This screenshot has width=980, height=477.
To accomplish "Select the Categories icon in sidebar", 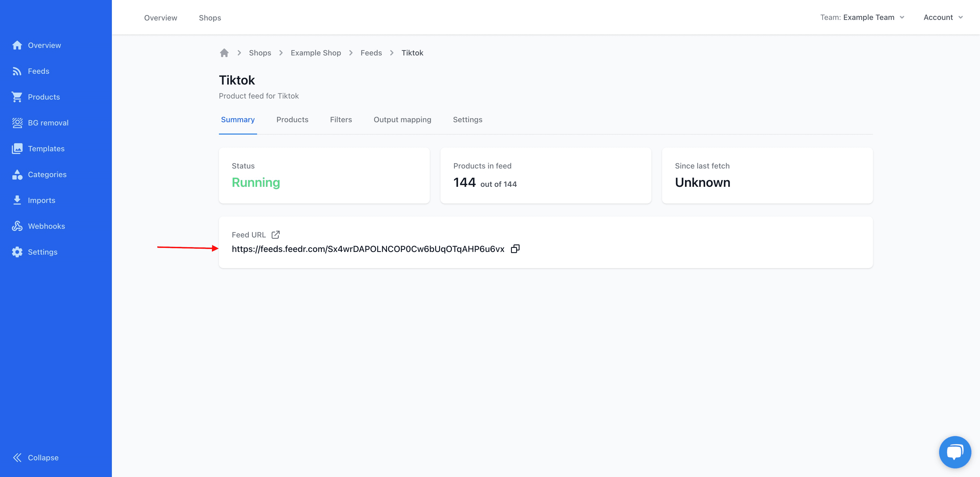I will click(x=17, y=174).
